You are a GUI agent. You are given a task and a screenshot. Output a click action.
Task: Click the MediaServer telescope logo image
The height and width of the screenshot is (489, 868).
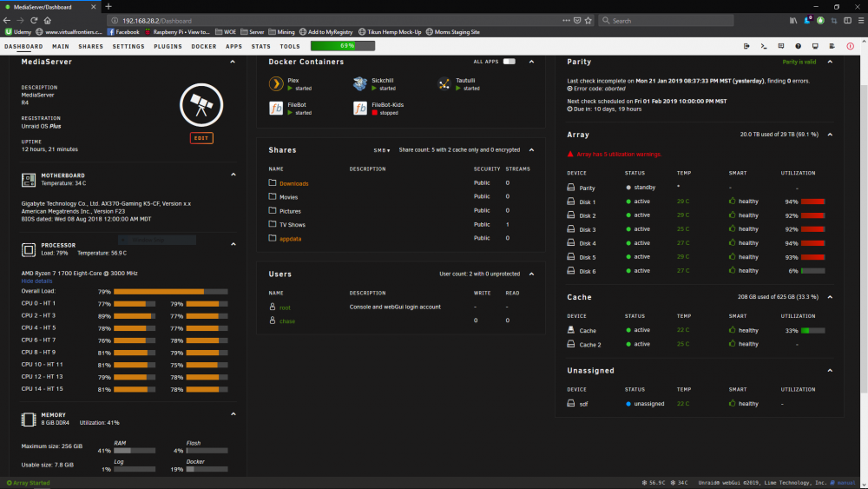(x=201, y=105)
